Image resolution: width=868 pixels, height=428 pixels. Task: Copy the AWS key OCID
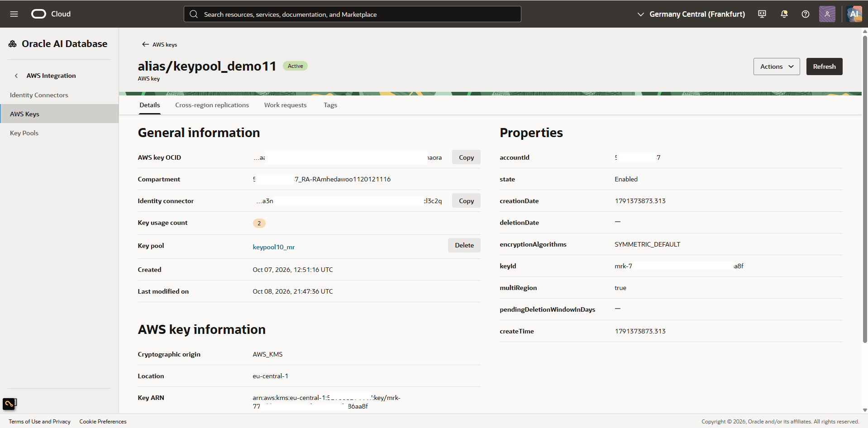pos(466,157)
